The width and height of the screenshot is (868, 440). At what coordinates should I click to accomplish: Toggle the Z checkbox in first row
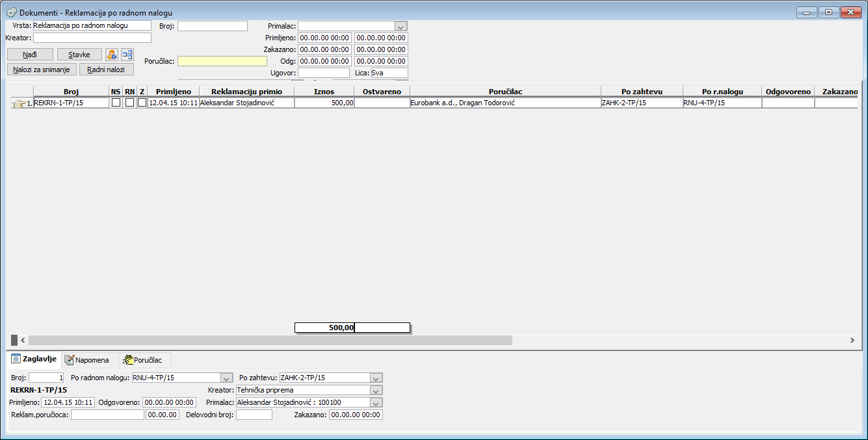pos(142,103)
